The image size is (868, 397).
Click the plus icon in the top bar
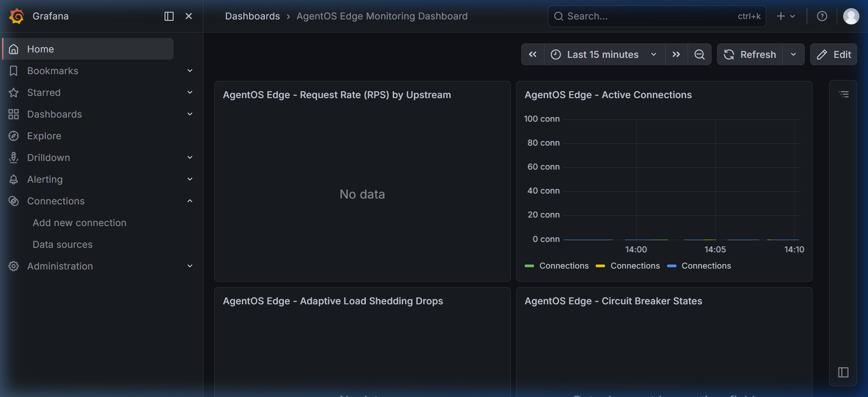pyautogui.click(x=781, y=16)
